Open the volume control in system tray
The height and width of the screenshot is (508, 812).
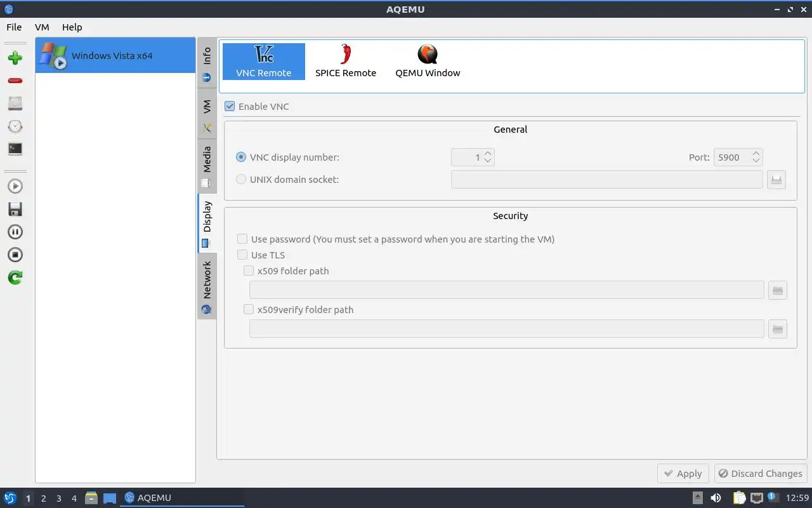point(716,498)
